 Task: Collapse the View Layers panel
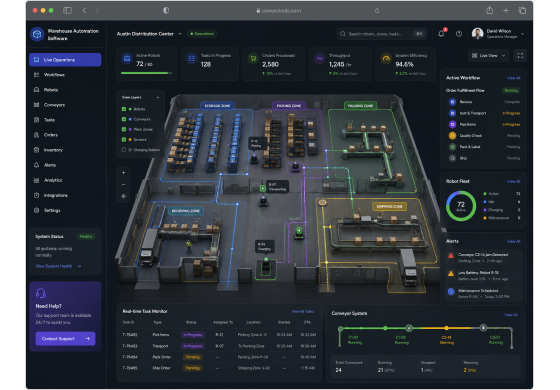click(158, 98)
